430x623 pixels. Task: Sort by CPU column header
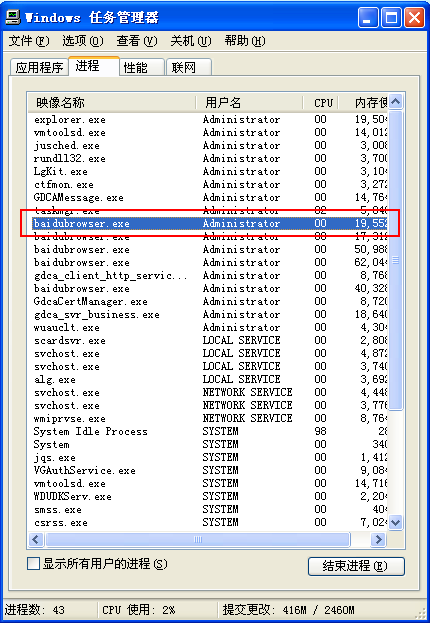(321, 103)
